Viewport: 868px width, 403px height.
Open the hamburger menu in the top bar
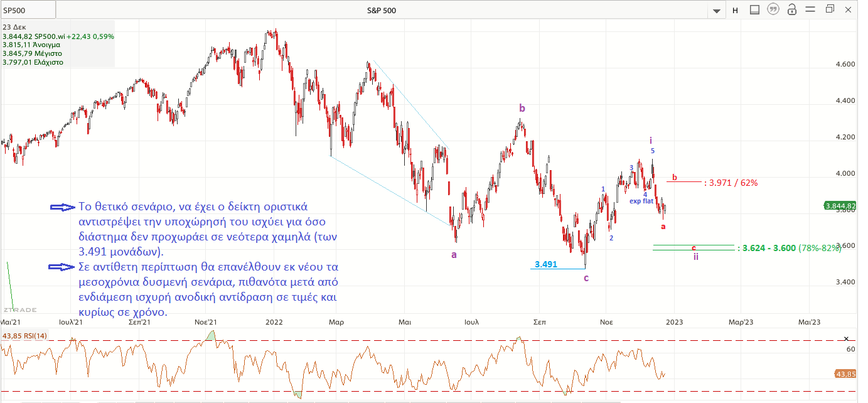[811, 9]
